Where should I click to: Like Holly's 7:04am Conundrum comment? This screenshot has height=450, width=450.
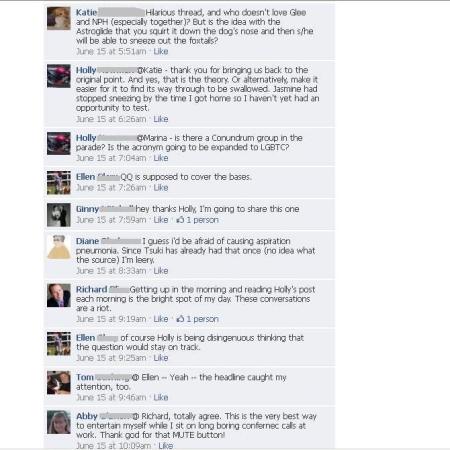[161, 158]
